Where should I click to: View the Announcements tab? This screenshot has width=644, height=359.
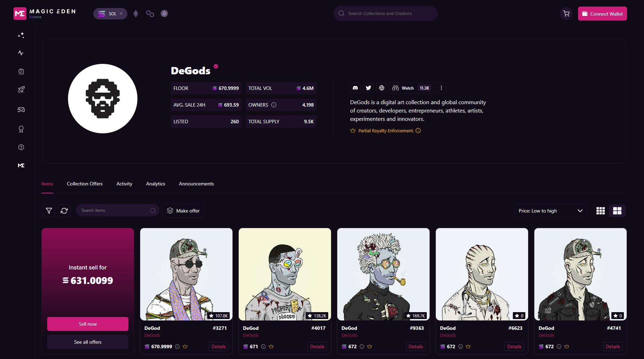click(x=196, y=184)
